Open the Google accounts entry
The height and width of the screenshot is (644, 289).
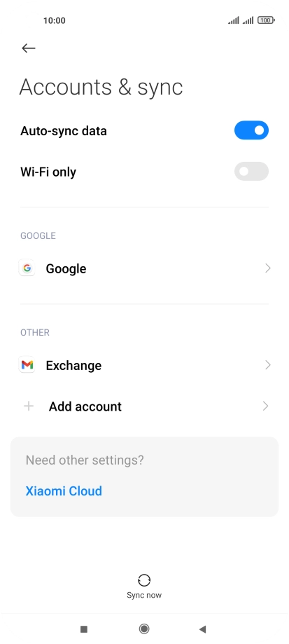tap(144, 268)
